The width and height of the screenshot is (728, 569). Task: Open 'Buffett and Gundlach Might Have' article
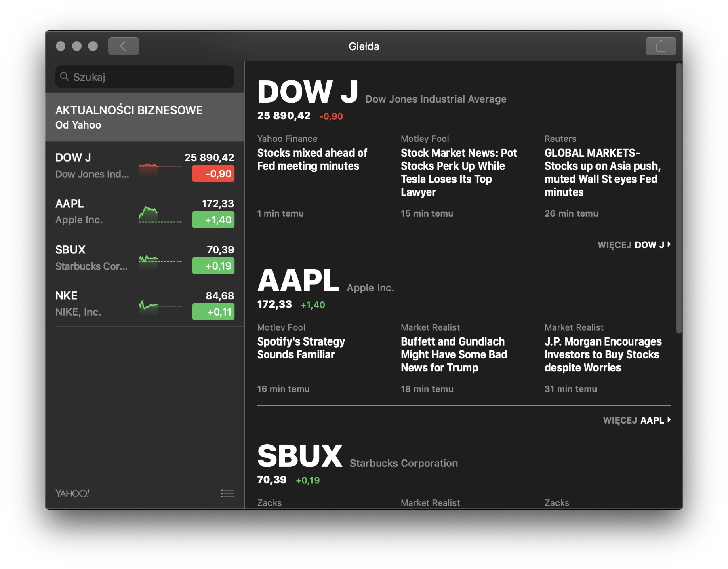tap(454, 354)
